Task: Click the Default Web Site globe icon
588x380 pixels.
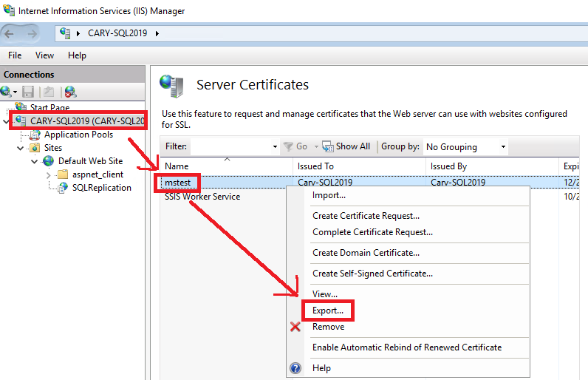Action: [x=48, y=161]
